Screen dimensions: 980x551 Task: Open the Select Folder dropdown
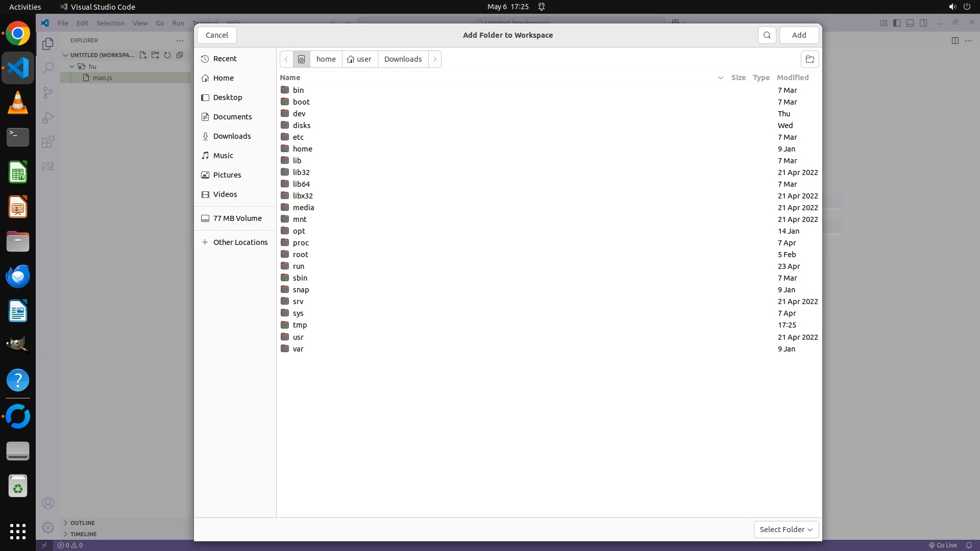[x=786, y=530]
